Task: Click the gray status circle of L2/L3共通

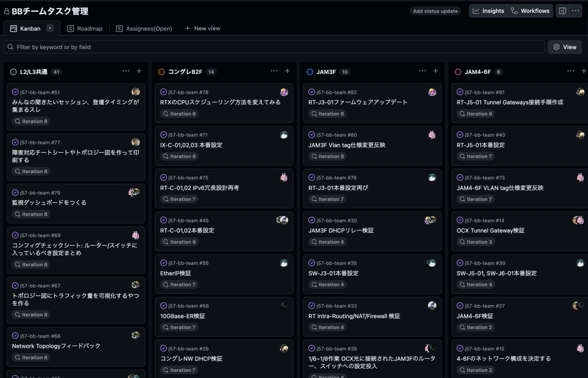Action: (x=13, y=72)
